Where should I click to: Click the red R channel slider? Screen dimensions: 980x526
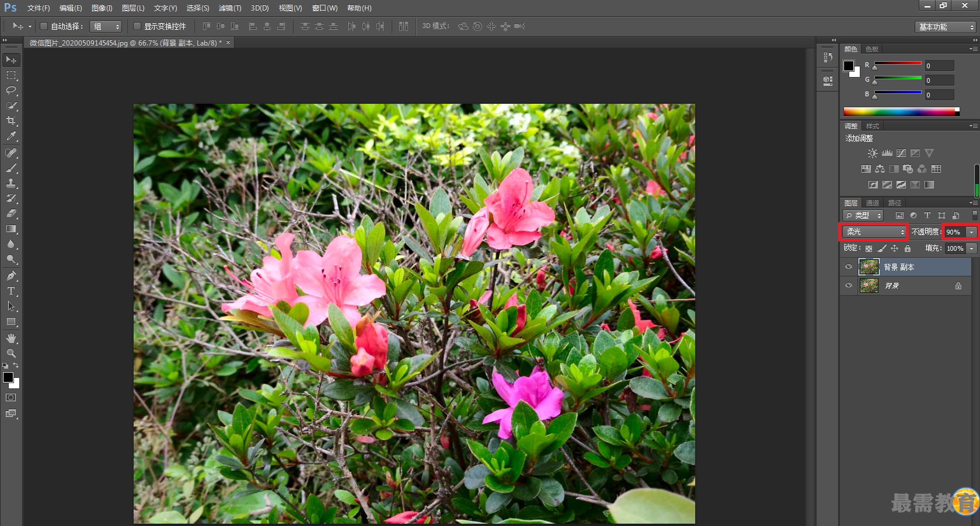pyautogui.click(x=897, y=64)
